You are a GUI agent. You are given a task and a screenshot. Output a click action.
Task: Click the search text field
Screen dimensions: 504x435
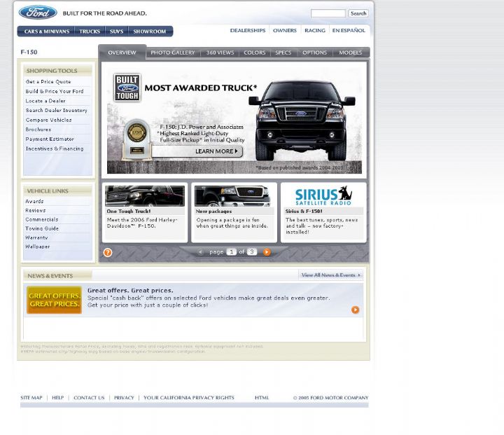[x=328, y=13]
